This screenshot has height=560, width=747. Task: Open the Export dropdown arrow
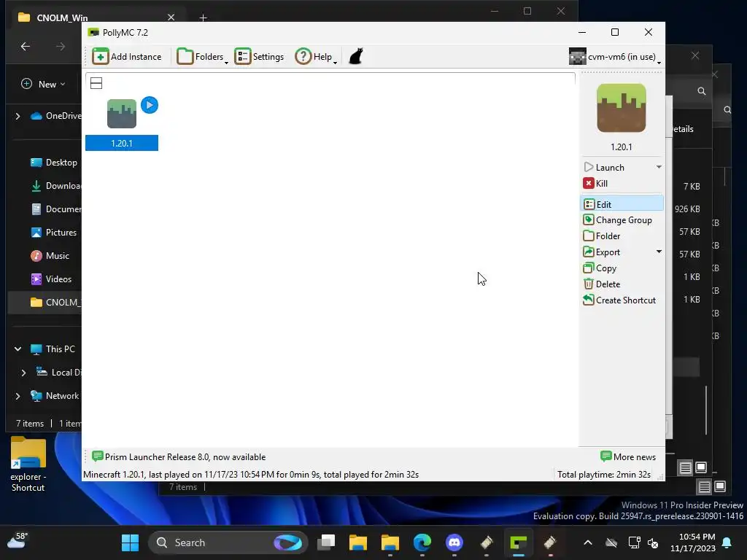click(659, 252)
